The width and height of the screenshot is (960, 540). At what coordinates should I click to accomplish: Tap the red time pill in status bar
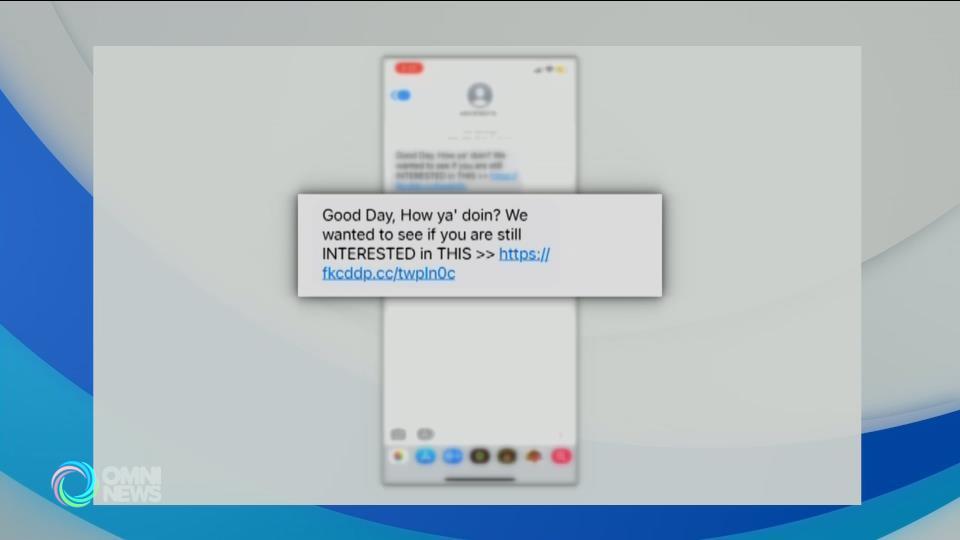point(408,68)
